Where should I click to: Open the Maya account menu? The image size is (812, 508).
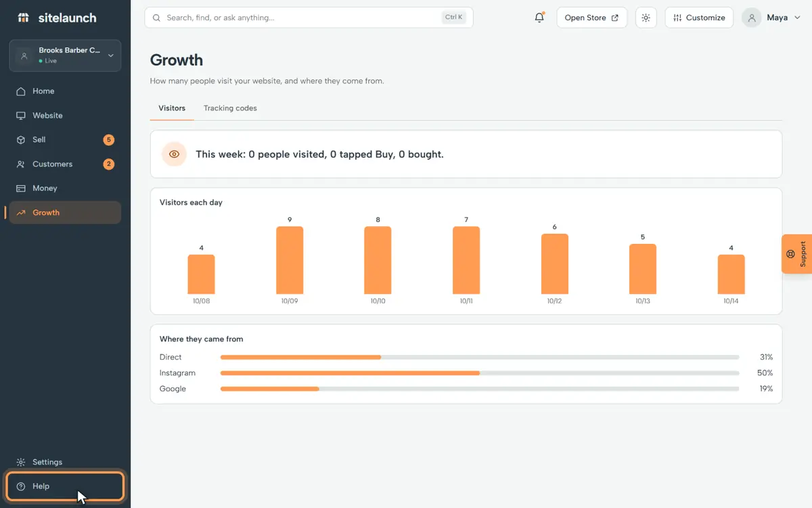point(771,18)
